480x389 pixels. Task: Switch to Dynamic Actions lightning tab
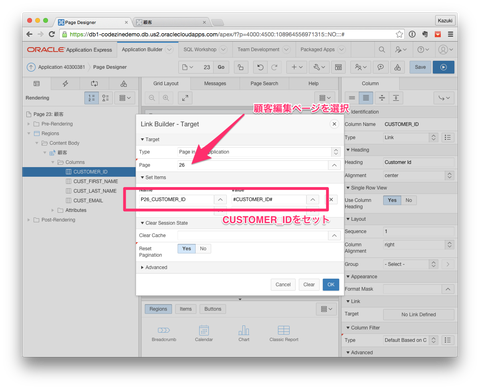pos(65,84)
